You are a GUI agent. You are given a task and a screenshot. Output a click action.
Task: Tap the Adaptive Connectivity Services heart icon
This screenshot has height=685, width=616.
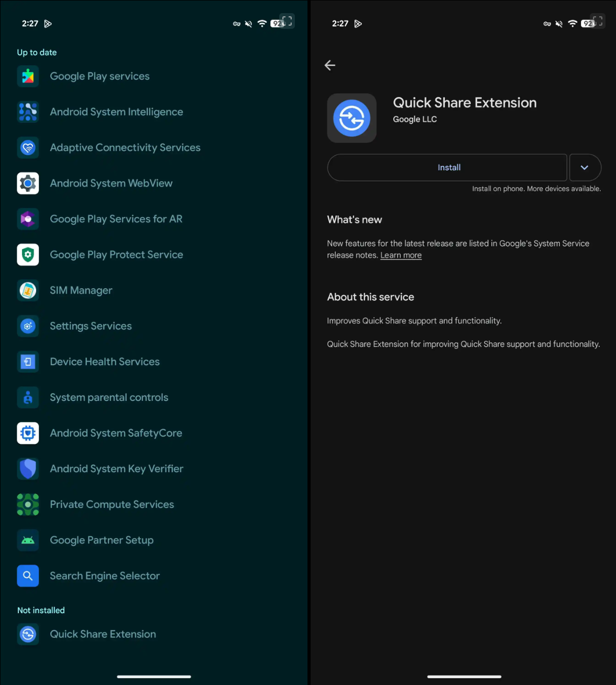tap(28, 148)
